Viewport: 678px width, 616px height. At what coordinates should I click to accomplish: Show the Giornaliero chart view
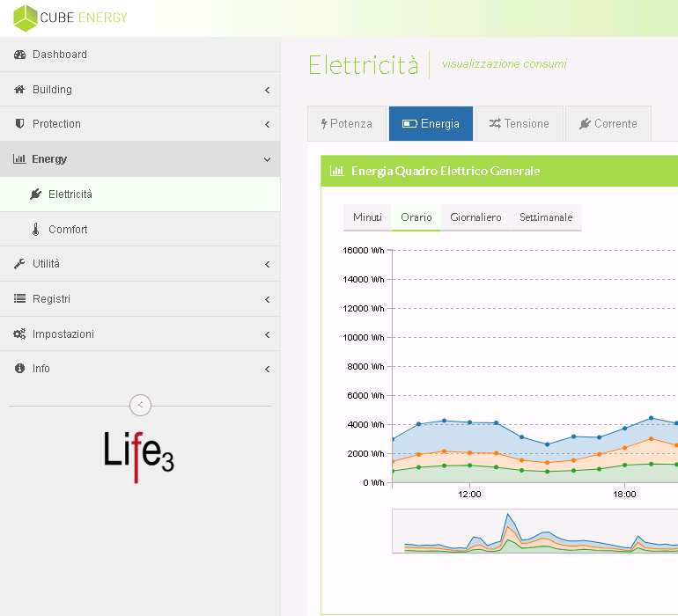pyautogui.click(x=475, y=217)
